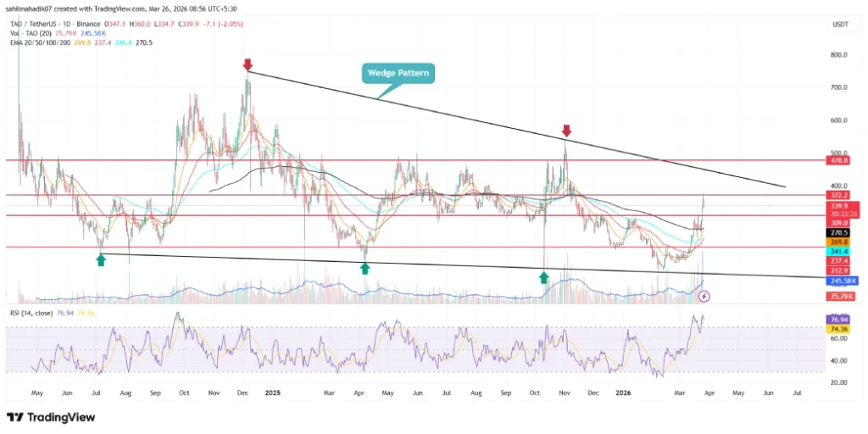Click the cyan 241.4 EMA price label
Screen dimensions: 868x434
(840, 251)
